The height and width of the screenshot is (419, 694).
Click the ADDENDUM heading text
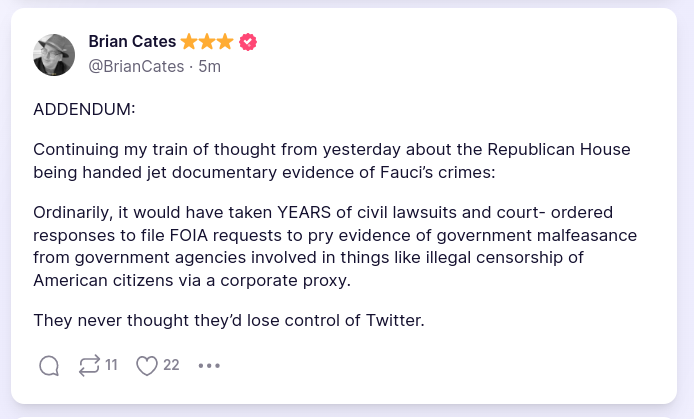pyautogui.click(x=84, y=109)
